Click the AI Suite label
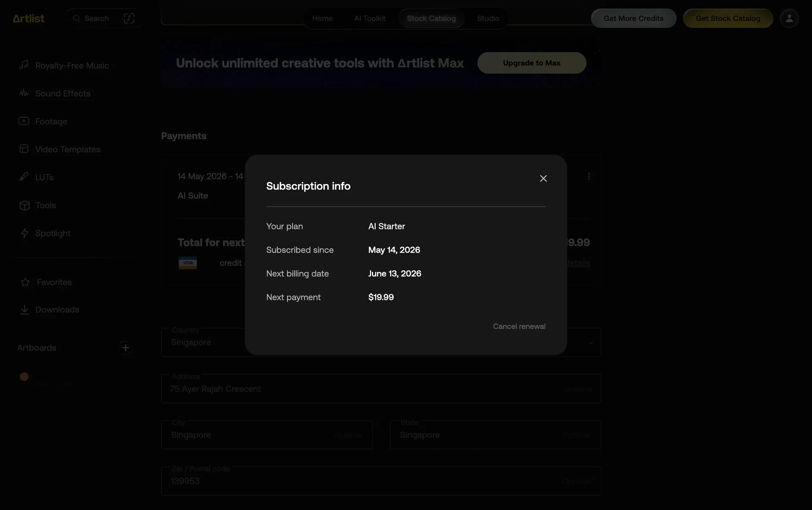Image resolution: width=812 pixels, height=510 pixels. (x=192, y=196)
